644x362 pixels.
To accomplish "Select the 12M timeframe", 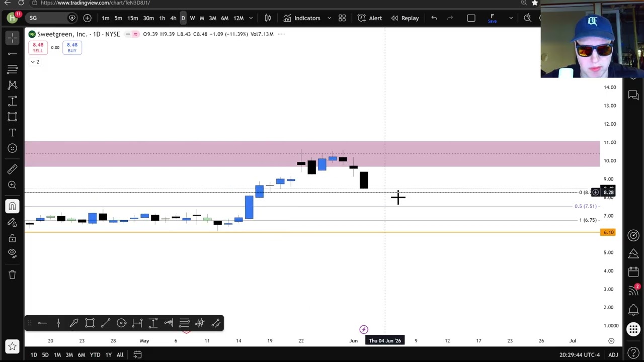I will pos(238,18).
